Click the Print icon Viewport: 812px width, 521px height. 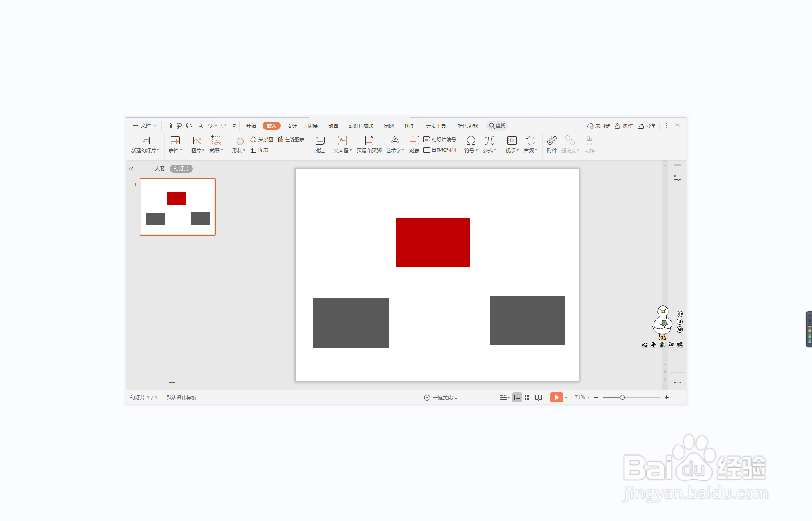(x=189, y=126)
